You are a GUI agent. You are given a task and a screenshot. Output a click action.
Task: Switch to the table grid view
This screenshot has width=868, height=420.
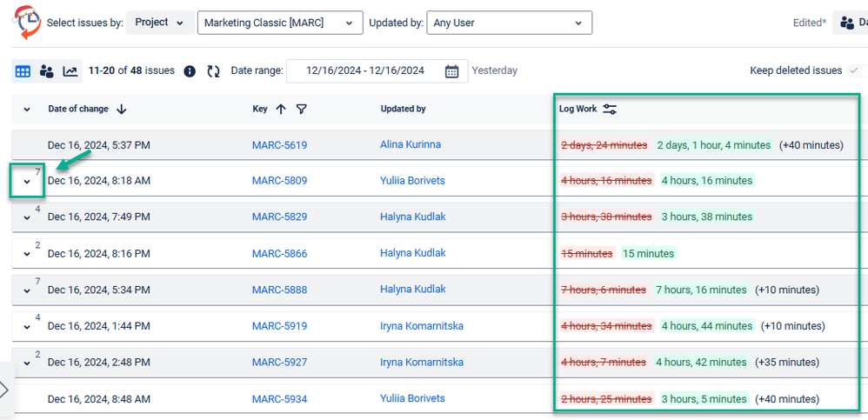23,71
